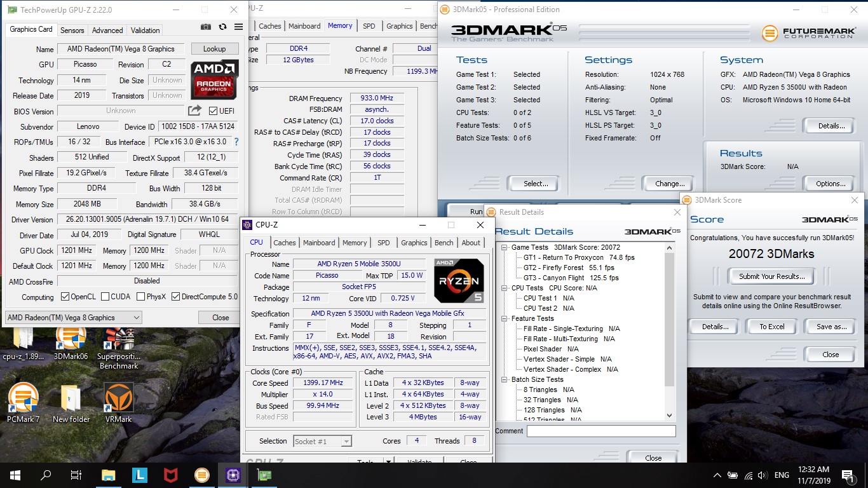Collapse the CPU Tests tree node

505,288
